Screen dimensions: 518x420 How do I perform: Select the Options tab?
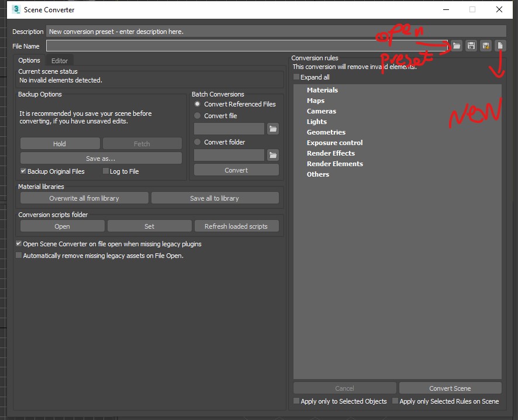pyautogui.click(x=29, y=61)
